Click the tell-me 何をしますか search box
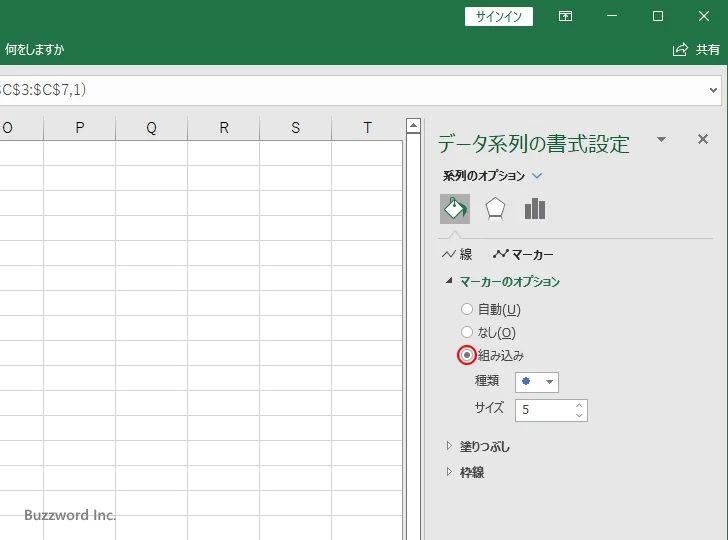Screen dimensions: 728x540 point(33,49)
